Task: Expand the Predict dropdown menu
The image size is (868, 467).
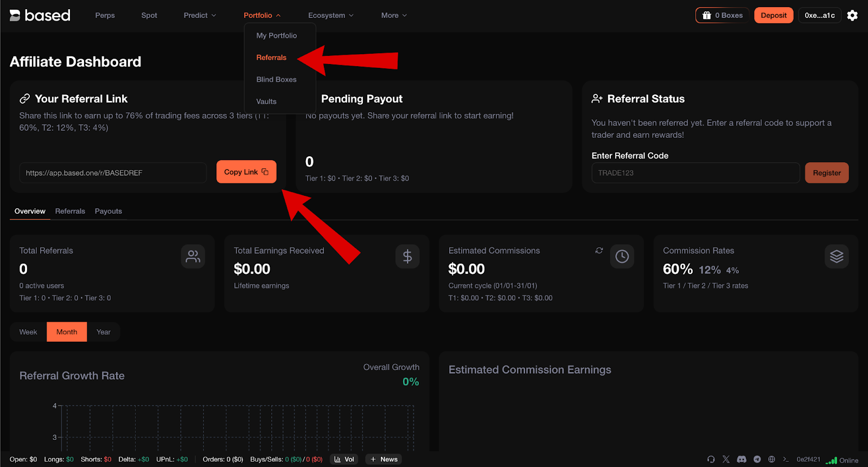Action: click(200, 15)
